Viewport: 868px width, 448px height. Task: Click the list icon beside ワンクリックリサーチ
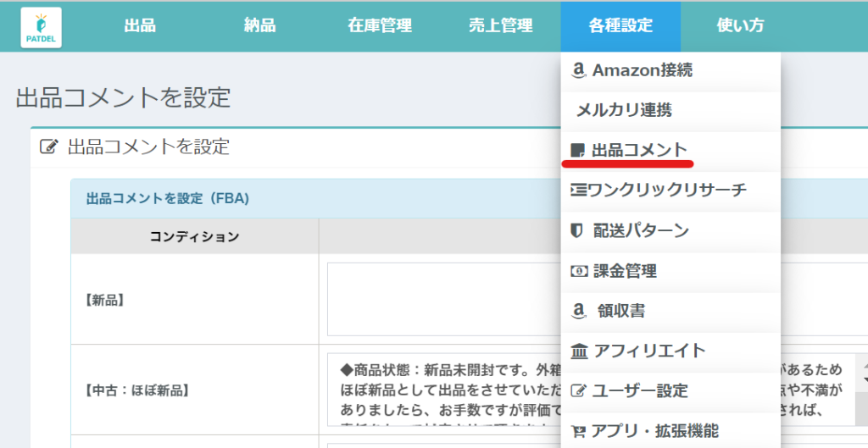(579, 190)
